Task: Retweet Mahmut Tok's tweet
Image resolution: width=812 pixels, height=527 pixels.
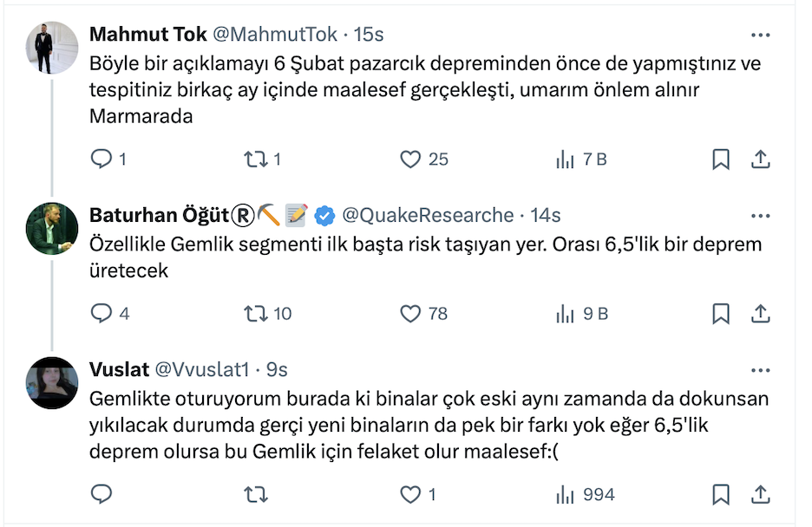Action: coord(255,159)
